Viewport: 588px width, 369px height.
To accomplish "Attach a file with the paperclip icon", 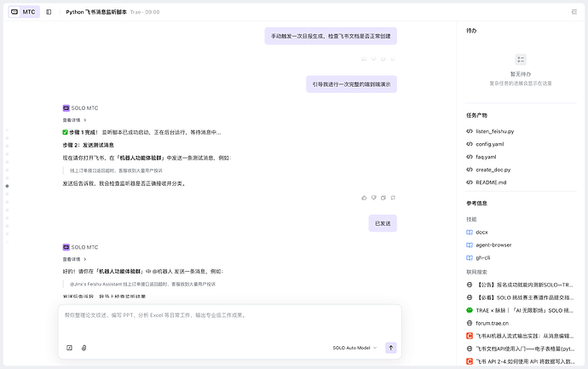I will tap(84, 348).
